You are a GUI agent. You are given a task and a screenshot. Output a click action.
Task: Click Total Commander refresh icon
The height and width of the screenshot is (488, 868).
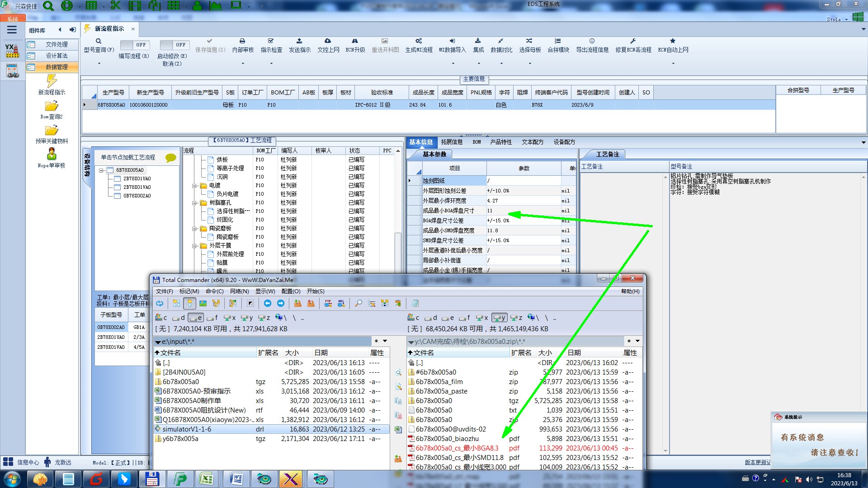coord(160,303)
